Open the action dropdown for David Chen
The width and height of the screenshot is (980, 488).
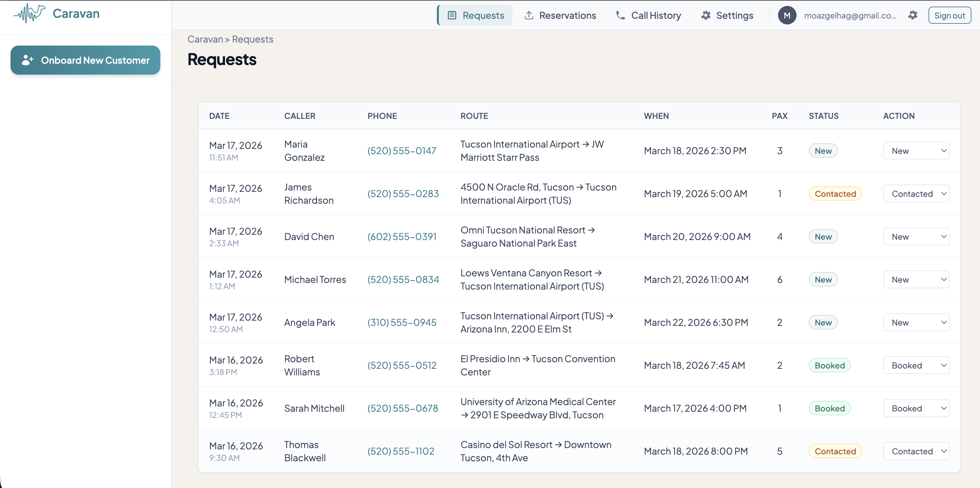(915, 237)
